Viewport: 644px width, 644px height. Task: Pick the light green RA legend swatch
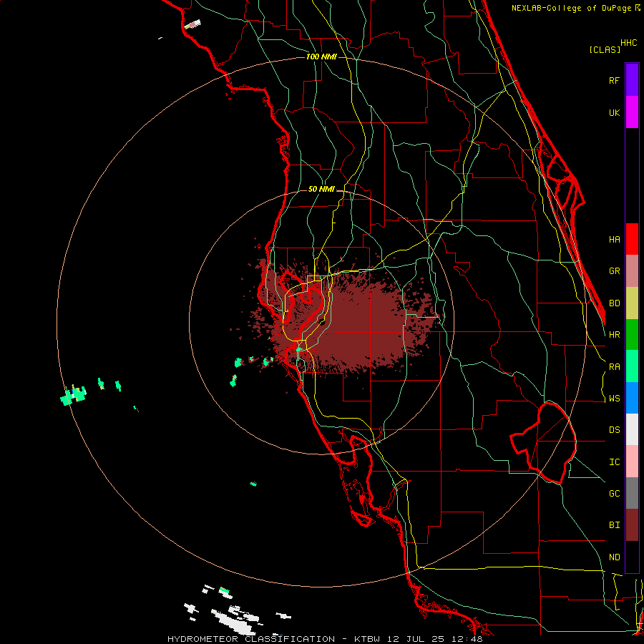632,366
